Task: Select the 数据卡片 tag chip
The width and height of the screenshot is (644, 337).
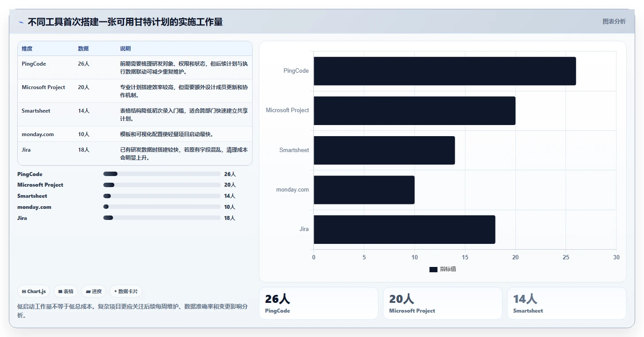Action: (126, 291)
